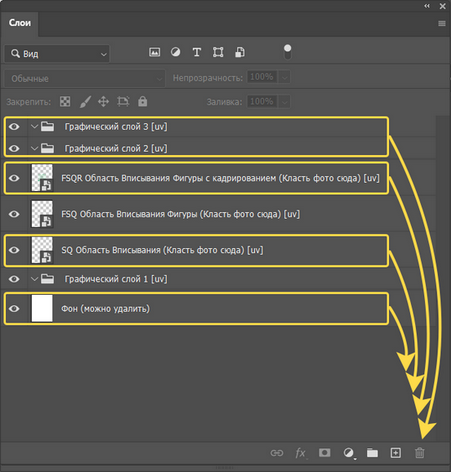Image resolution: width=451 pixels, height=472 pixels.
Task: Open the Вид filter type dropdown
Action: coord(57,54)
